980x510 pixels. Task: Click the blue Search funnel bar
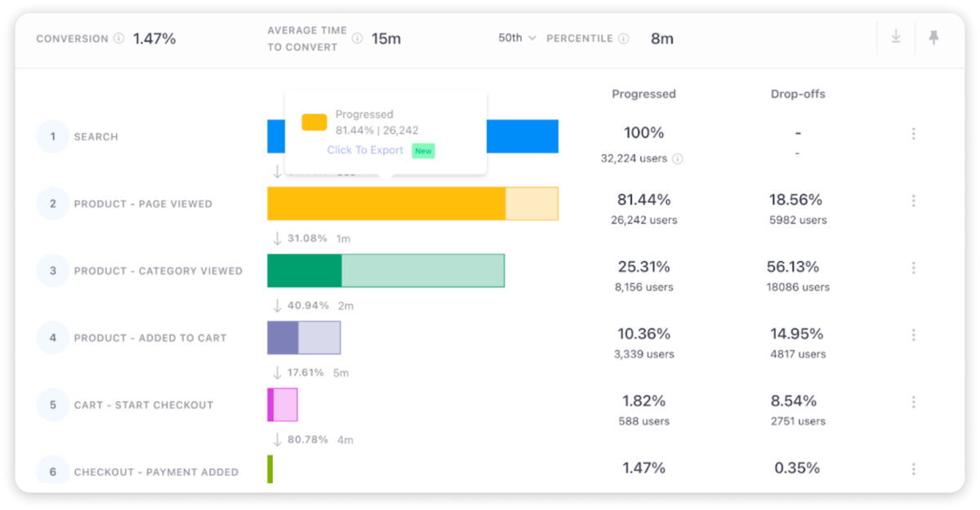coord(523,136)
